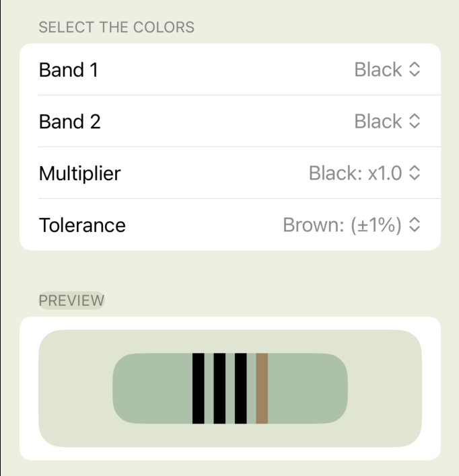Click the first black band in the preview
This screenshot has width=459, height=476.
199,389
